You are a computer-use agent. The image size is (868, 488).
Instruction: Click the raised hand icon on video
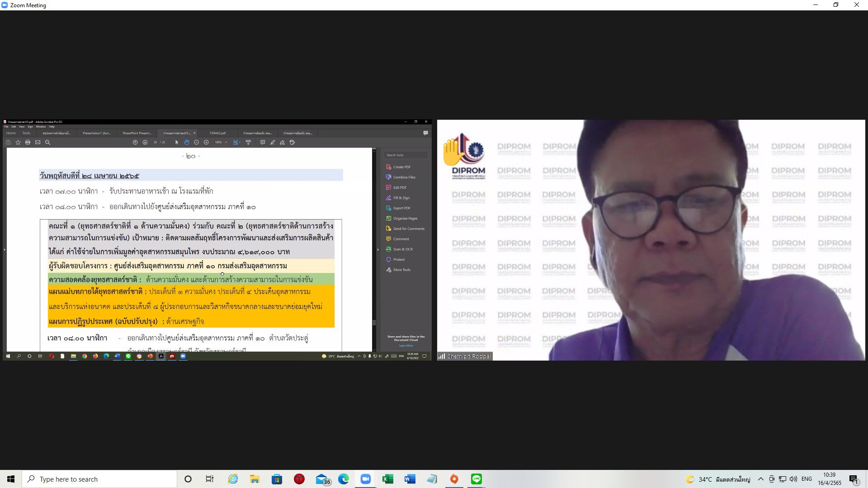[x=453, y=151]
